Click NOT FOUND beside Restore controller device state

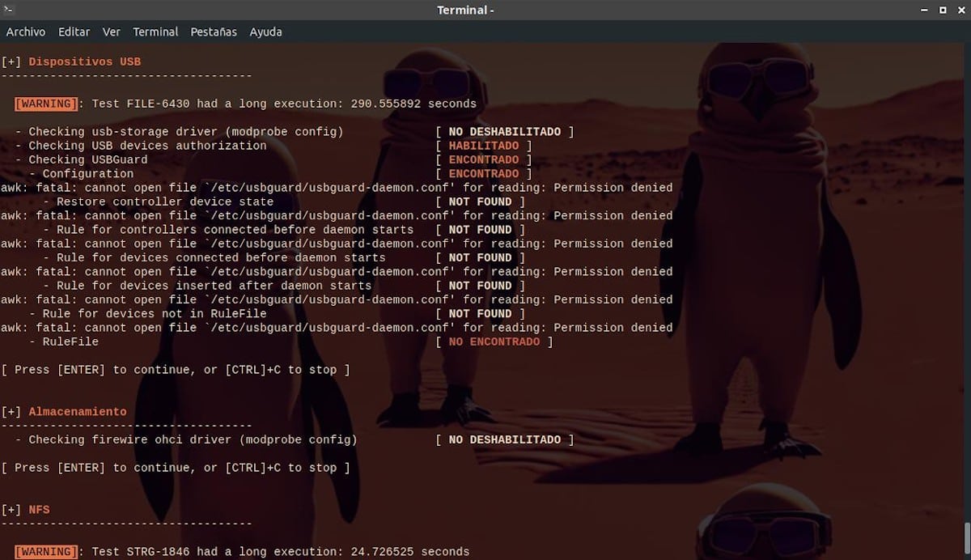tap(481, 202)
